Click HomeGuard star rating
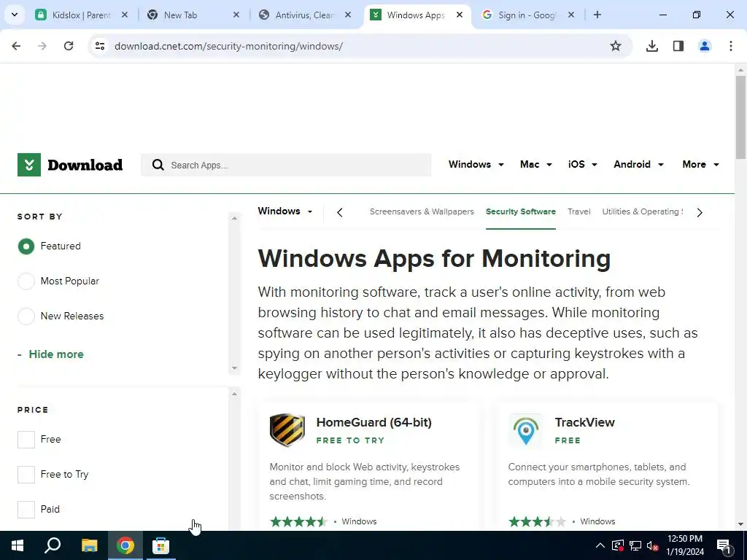 [x=298, y=521]
